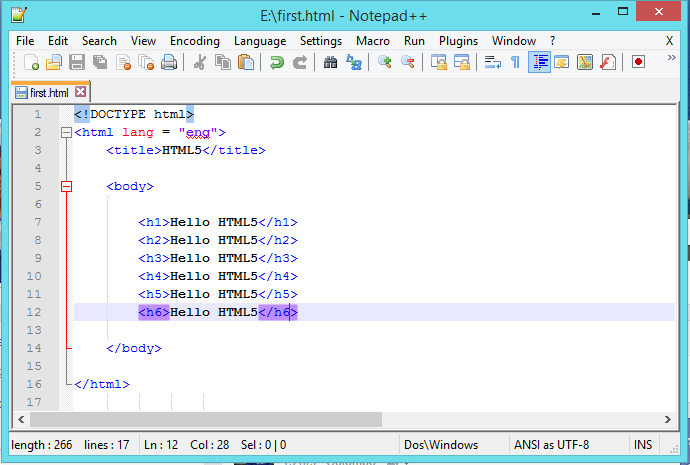Click the Notepad++ title bar app icon
This screenshot has width=690, height=465.
[x=18, y=15]
